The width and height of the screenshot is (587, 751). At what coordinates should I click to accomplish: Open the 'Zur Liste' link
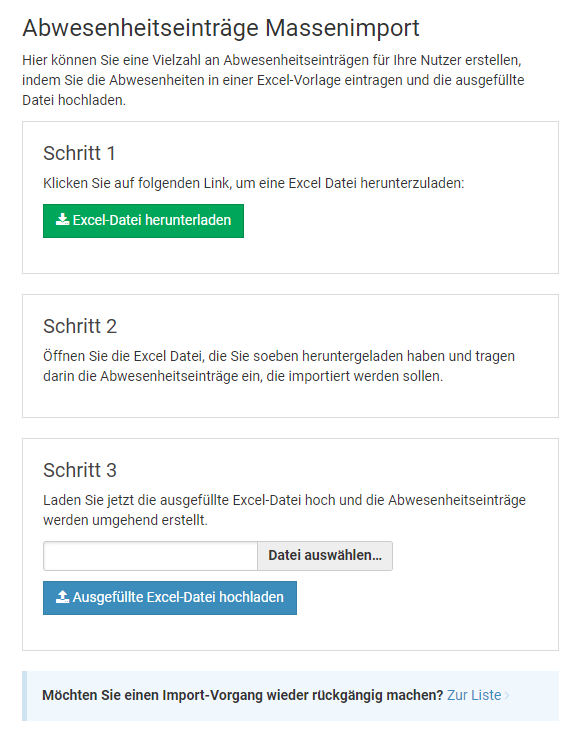pos(474,695)
